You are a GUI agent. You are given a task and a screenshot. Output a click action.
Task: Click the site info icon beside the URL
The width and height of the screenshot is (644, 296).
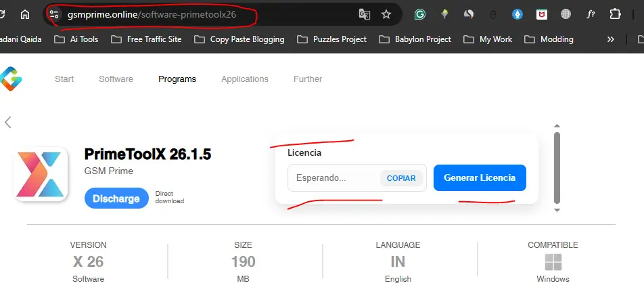(55, 14)
